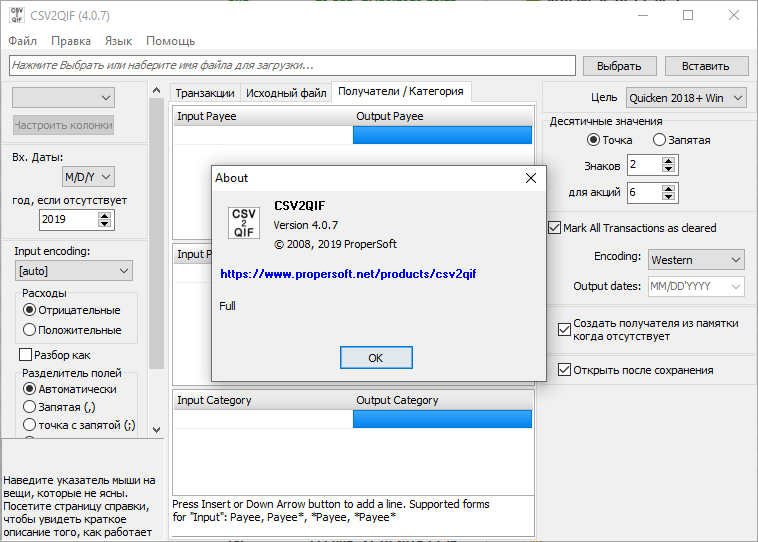Open the Помощь menu
758x542 pixels.
tap(170, 41)
